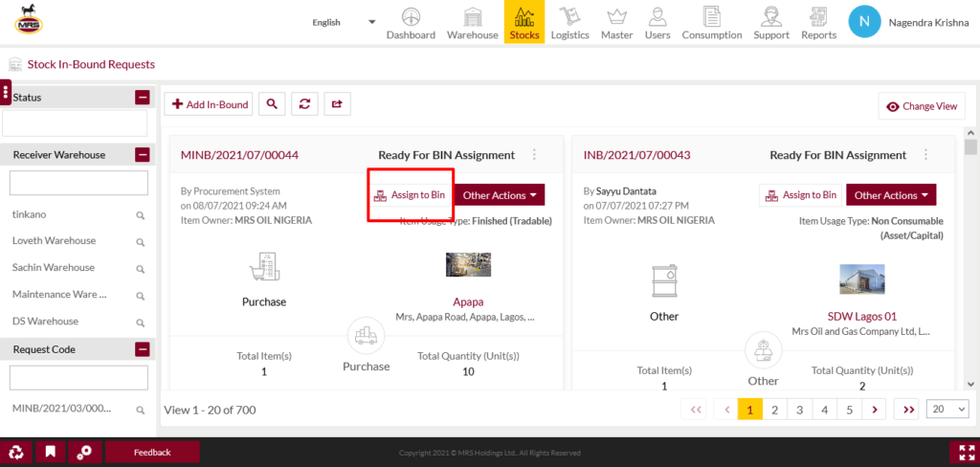The height and width of the screenshot is (467, 980).
Task: Click the export share toolbar button
Action: coord(337,104)
